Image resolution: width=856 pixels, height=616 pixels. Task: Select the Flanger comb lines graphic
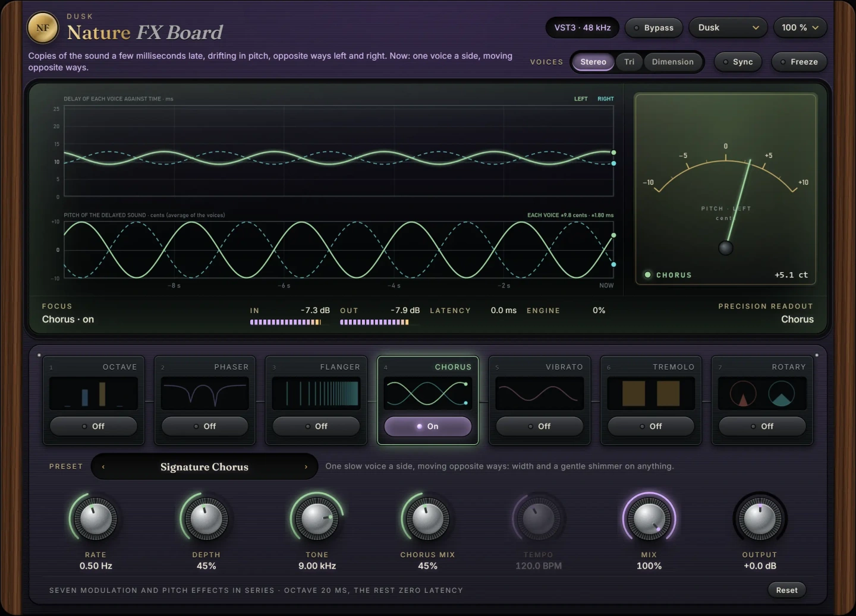(316, 393)
